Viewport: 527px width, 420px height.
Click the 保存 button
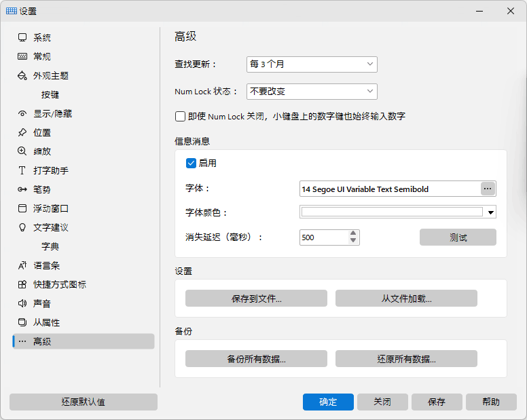click(x=437, y=402)
